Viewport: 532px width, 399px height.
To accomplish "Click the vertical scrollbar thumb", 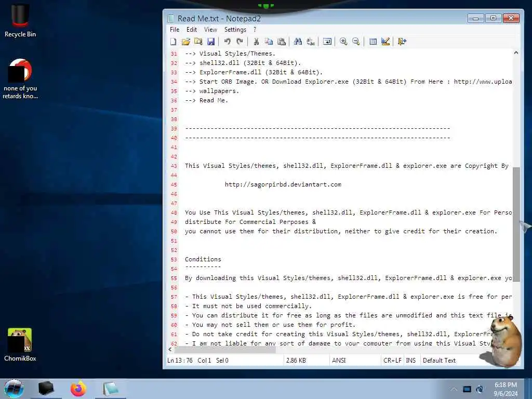I will [x=516, y=224].
